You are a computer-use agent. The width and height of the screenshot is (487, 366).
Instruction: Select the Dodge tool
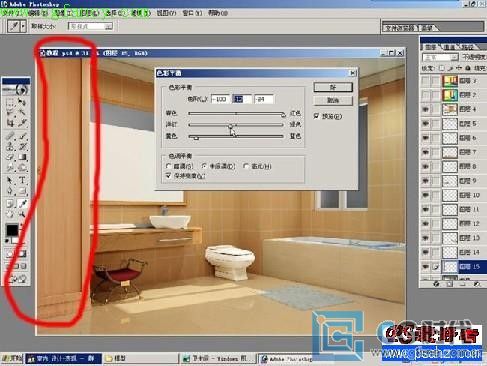[x=22, y=168]
